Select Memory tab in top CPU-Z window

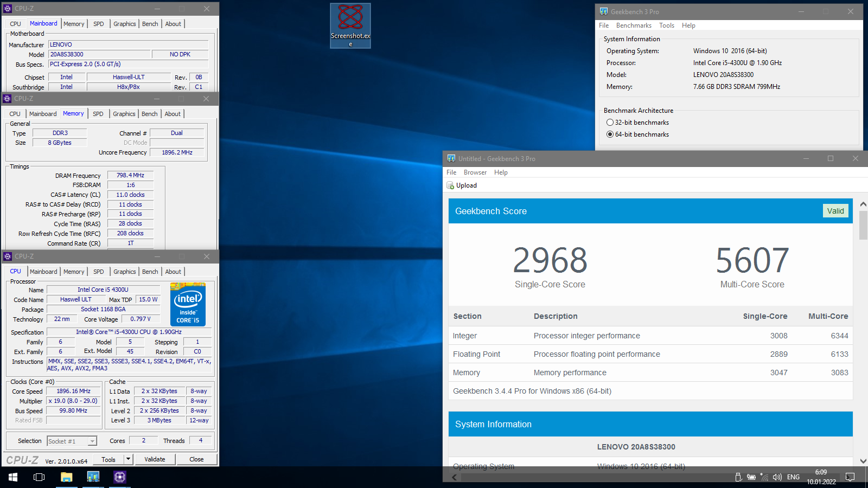tap(74, 24)
